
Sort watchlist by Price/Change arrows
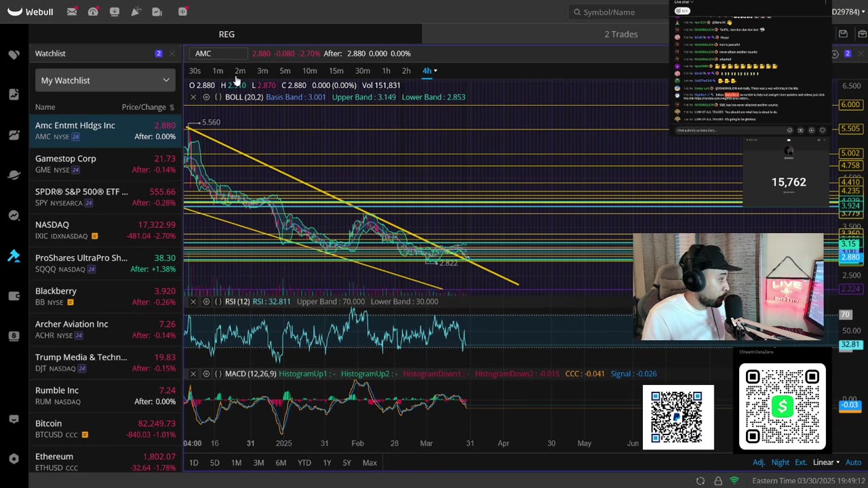172,107
